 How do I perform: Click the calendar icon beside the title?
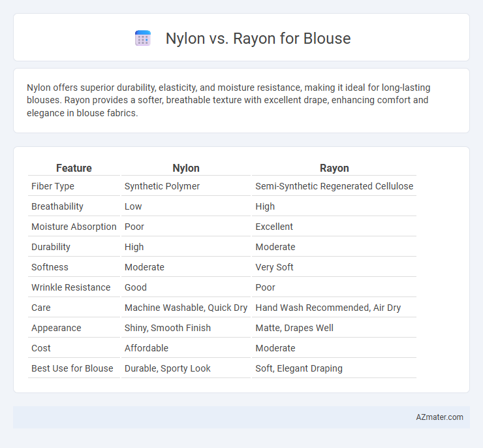[143, 39]
